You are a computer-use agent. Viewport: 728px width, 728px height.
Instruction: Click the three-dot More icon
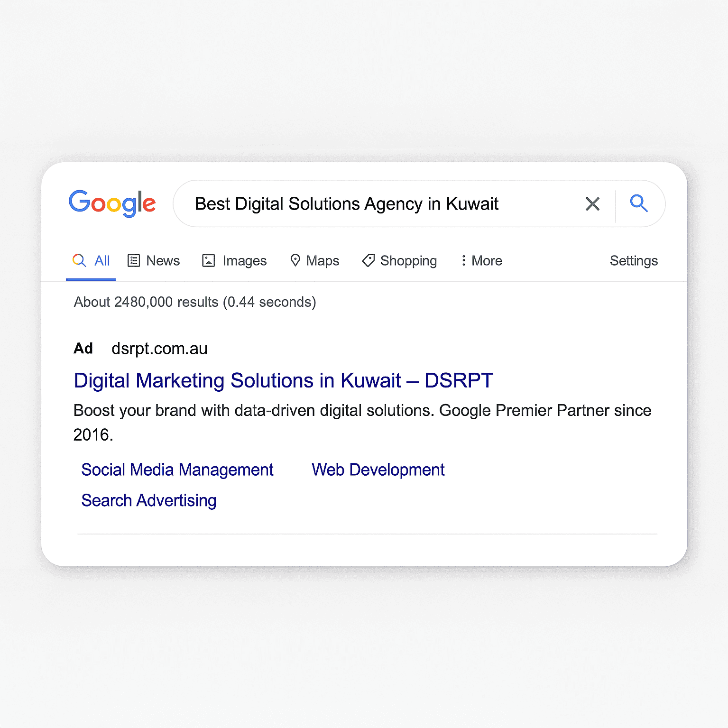[463, 260]
